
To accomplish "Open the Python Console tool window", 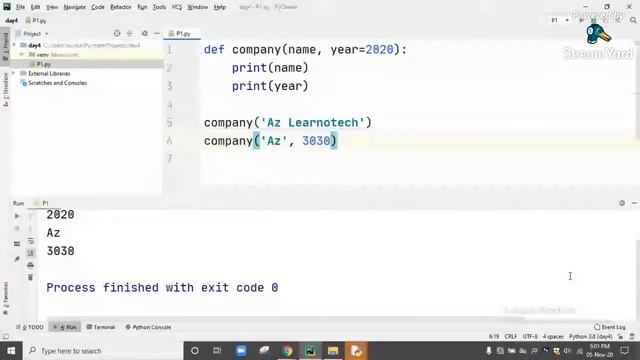I will coord(148,327).
